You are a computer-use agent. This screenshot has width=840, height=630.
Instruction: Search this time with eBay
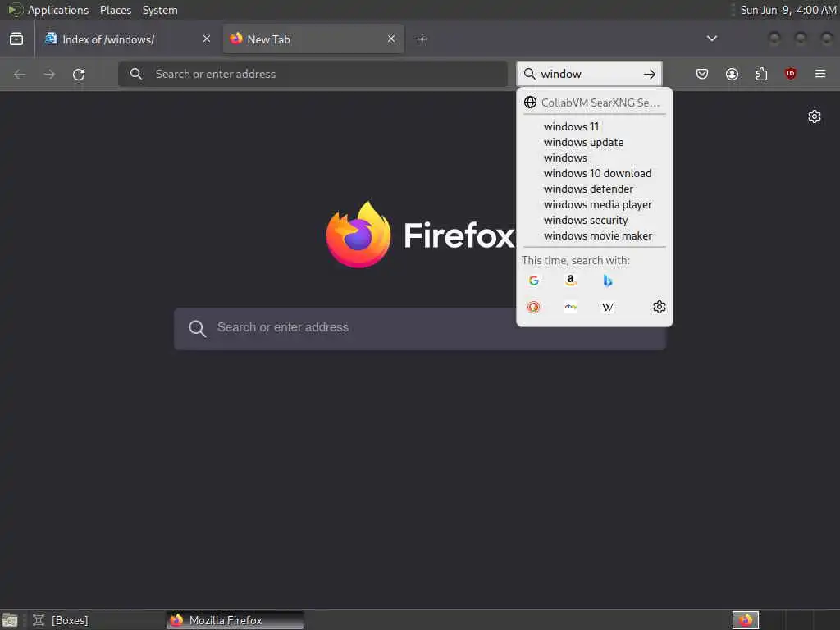pos(571,307)
